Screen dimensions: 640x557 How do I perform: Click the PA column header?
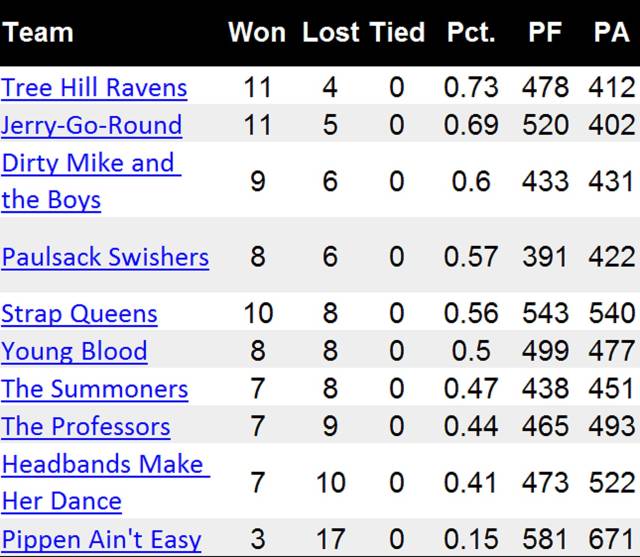point(611,32)
